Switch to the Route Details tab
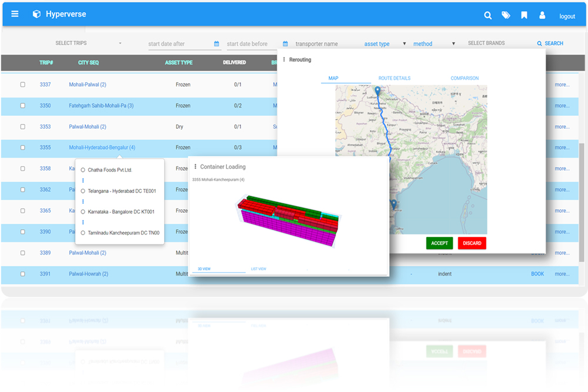 (x=394, y=78)
